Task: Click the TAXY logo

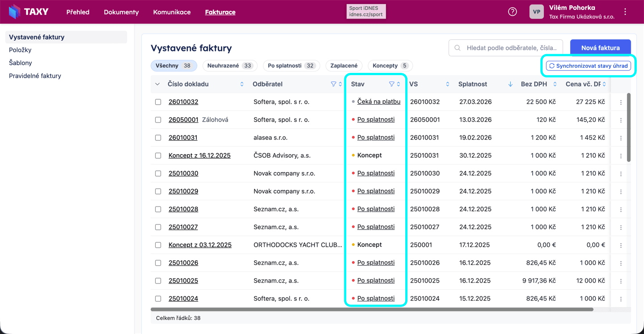Action: [x=29, y=12]
